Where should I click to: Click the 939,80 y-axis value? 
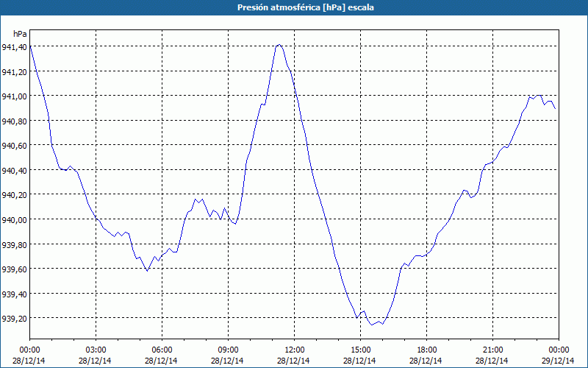[14, 244]
